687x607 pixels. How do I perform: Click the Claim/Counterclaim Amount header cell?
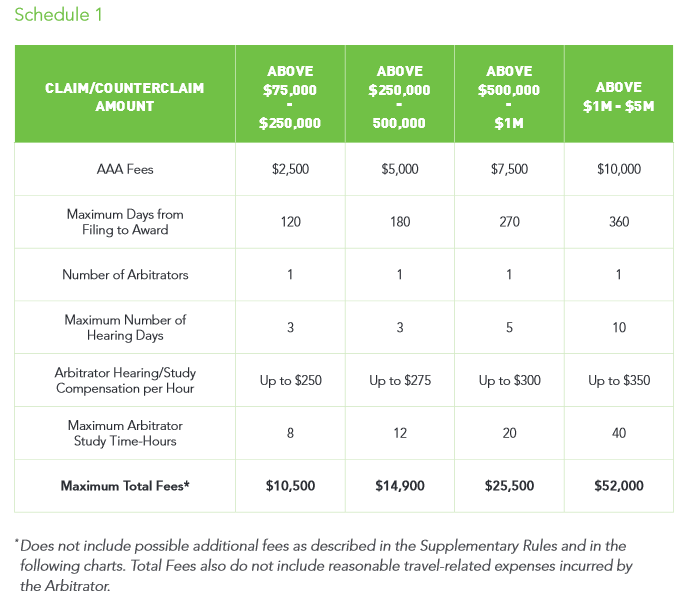(x=125, y=97)
